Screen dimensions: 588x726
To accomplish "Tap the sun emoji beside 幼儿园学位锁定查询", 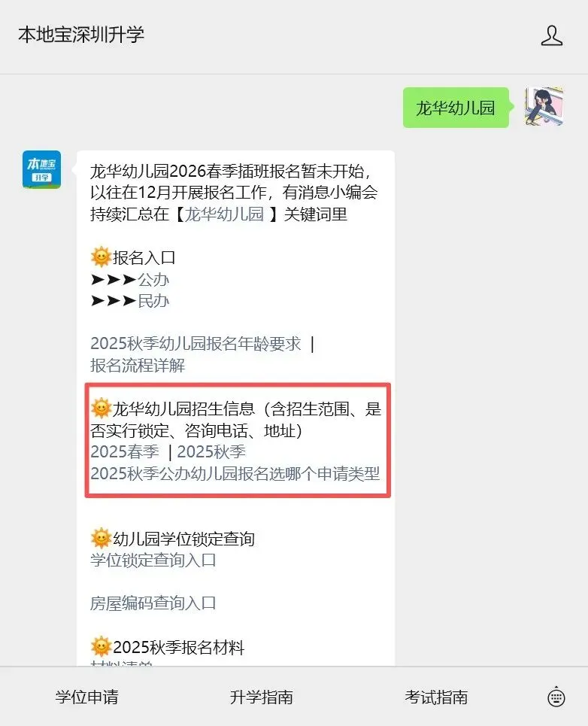I will (x=101, y=539).
